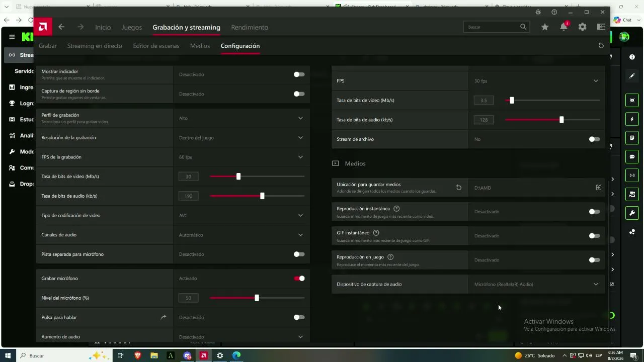644x362 pixels.
Task: Enable Reproducción instantánea switch
Action: tap(594, 212)
